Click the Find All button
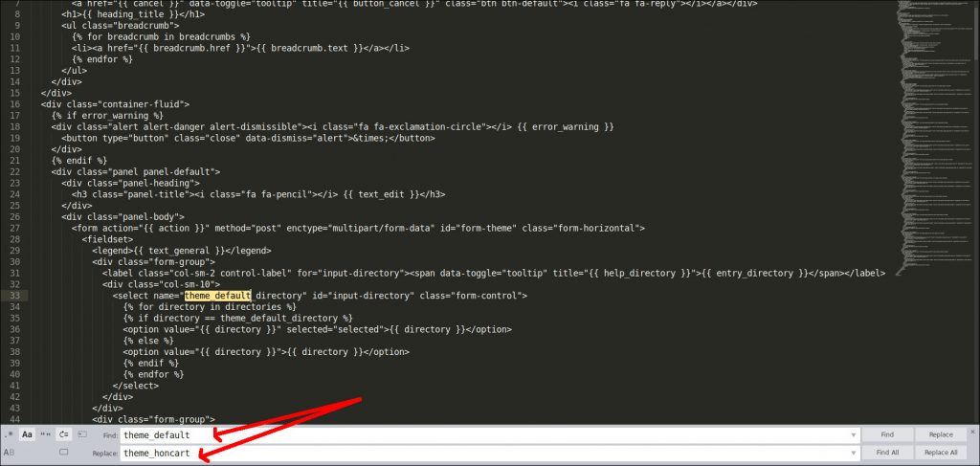 coord(887,452)
